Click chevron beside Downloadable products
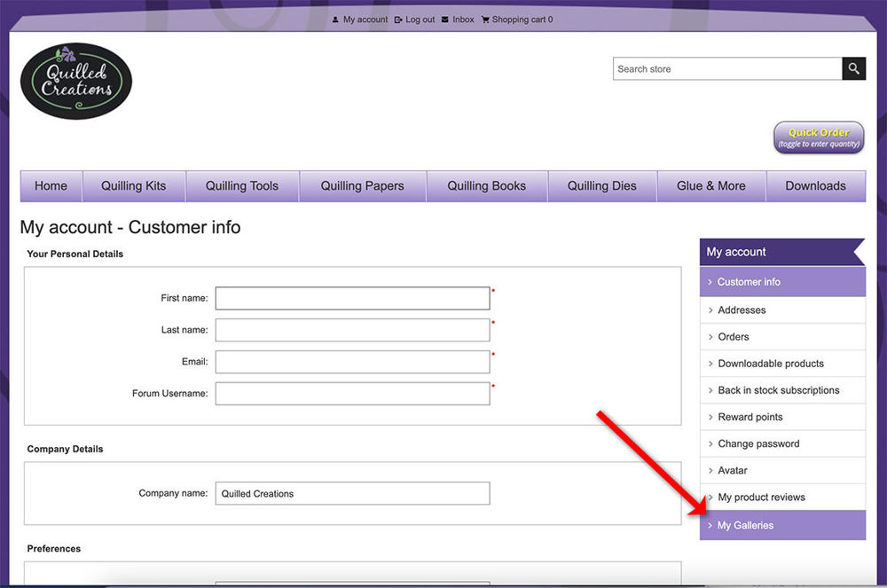Image resolution: width=887 pixels, height=588 pixels. pos(710,364)
